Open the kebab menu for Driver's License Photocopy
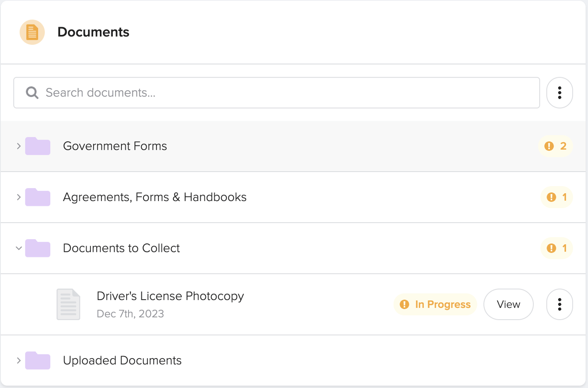The image size is (588, 388). point(559,304)
